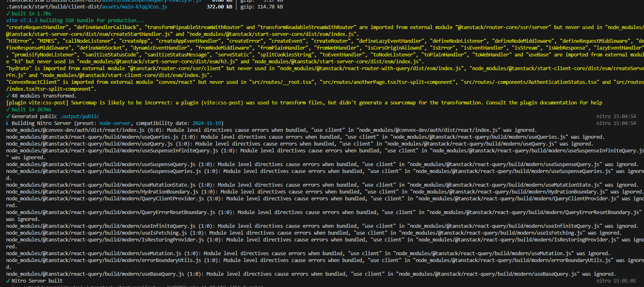Click the "@tanstack/router-core/ssr/server" module name

[x=504, y=27]
